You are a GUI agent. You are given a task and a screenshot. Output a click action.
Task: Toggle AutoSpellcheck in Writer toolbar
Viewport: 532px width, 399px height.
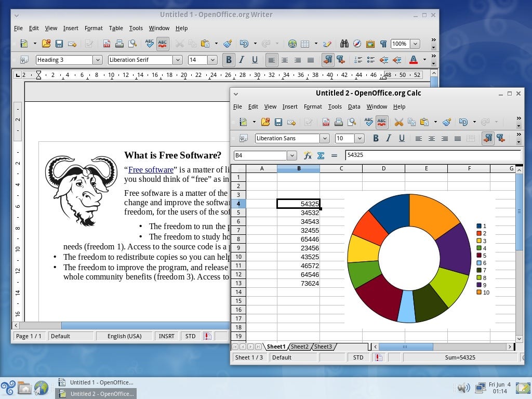click(163, 44)
